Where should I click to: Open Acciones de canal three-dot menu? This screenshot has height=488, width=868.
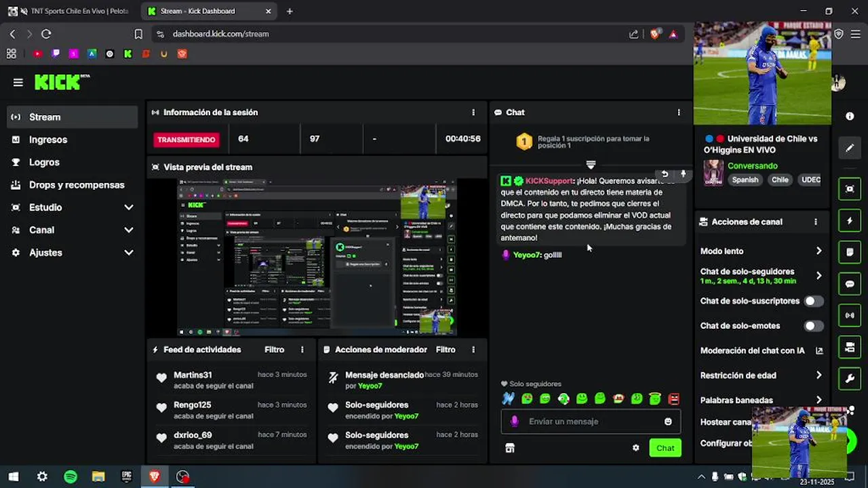point(816,222)
